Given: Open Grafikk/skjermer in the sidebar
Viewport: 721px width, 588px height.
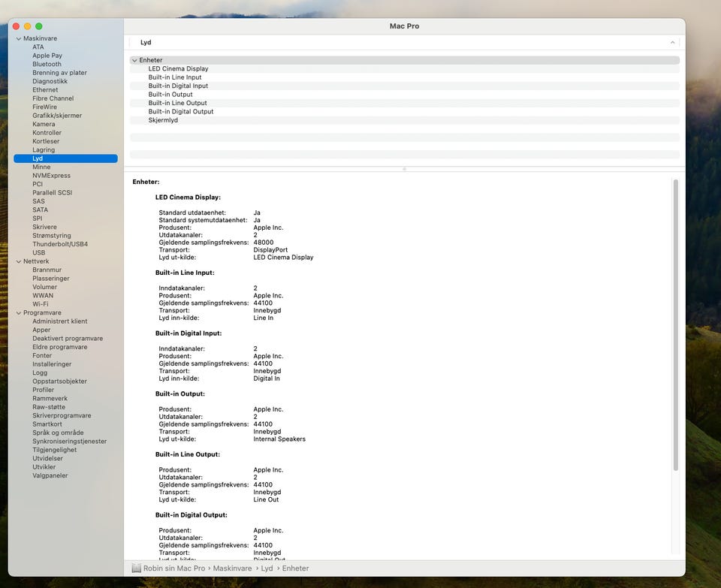Looking at the screenshot, I should [57, 116].
